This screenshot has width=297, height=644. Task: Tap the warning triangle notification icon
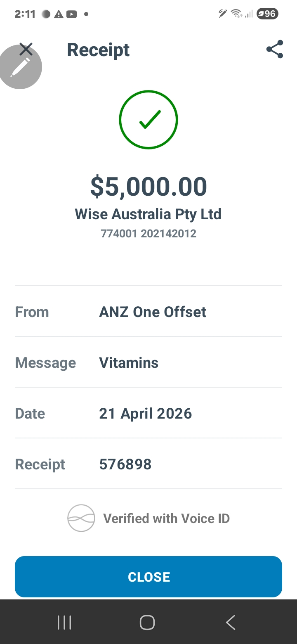[x=59, y=14]
